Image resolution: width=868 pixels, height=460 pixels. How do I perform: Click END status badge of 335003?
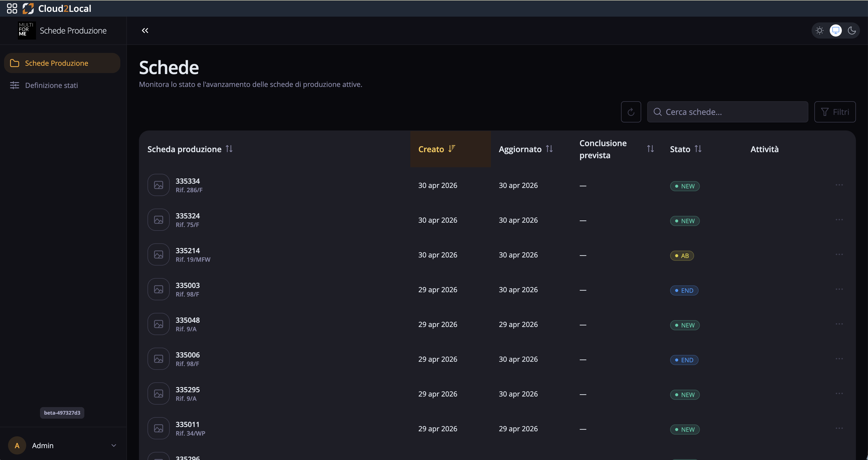pyautogui.click(x=684, y=290)
